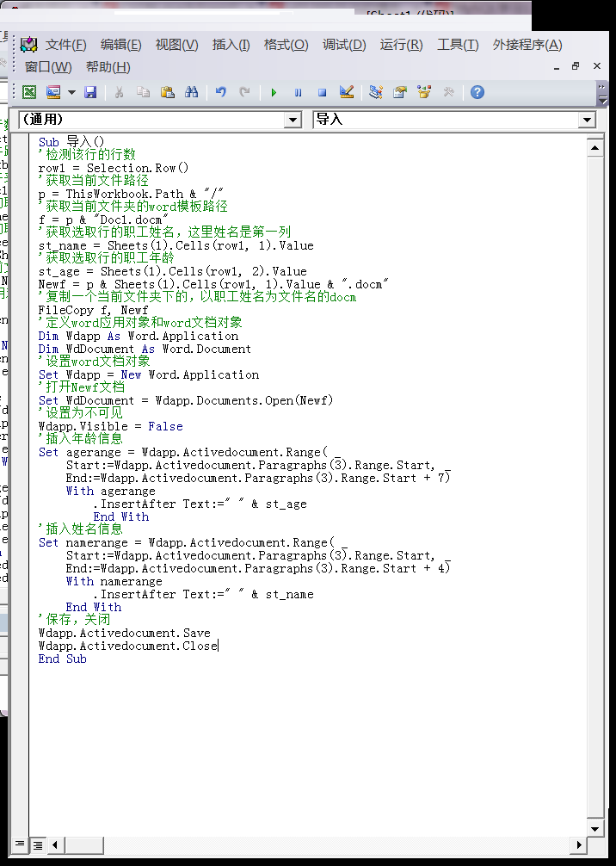Click the Find binoculars icon
Screen dimensions: 616x866
pos(192,92)
